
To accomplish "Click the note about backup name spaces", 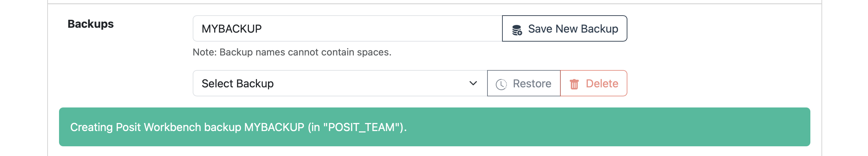I will click(x=292, y=52).
